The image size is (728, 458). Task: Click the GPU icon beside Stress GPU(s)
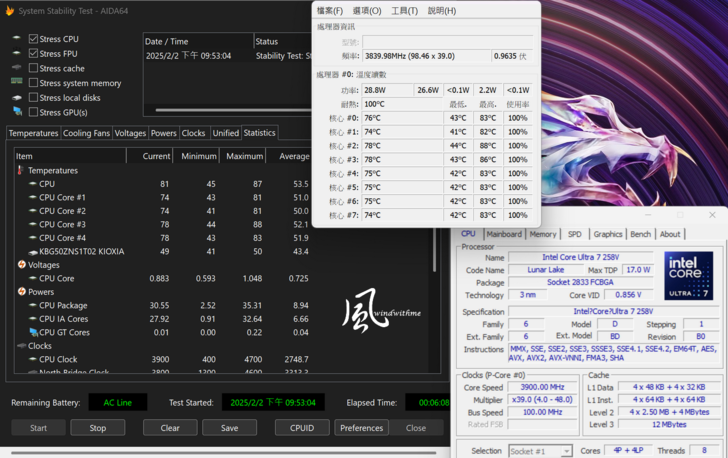click(x=17, y=112)
